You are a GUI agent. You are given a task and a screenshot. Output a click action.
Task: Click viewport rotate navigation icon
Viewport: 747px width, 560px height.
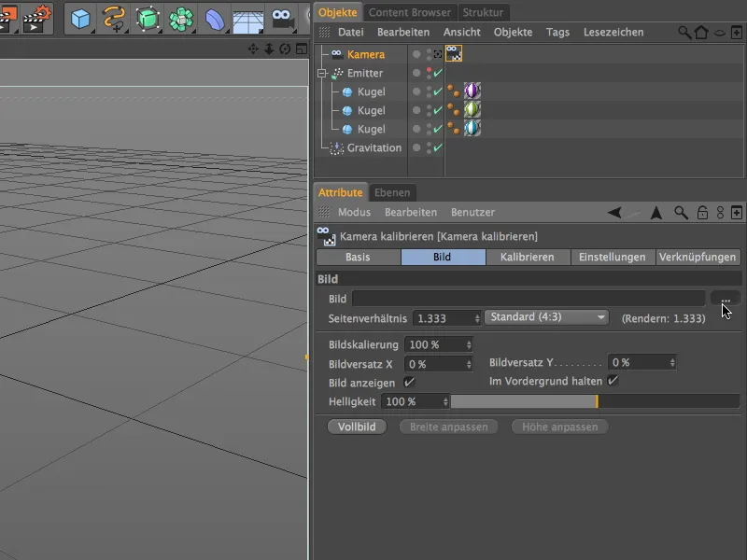pos(285,49)
